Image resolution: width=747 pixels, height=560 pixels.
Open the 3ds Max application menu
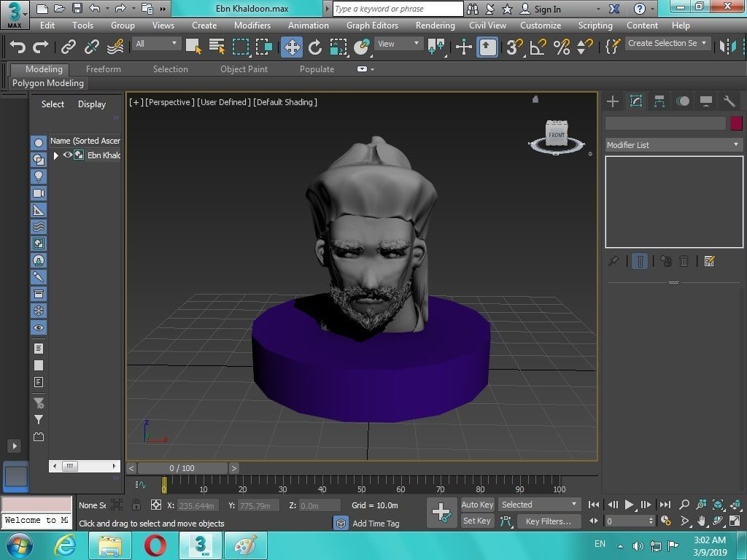pos(15,14)
